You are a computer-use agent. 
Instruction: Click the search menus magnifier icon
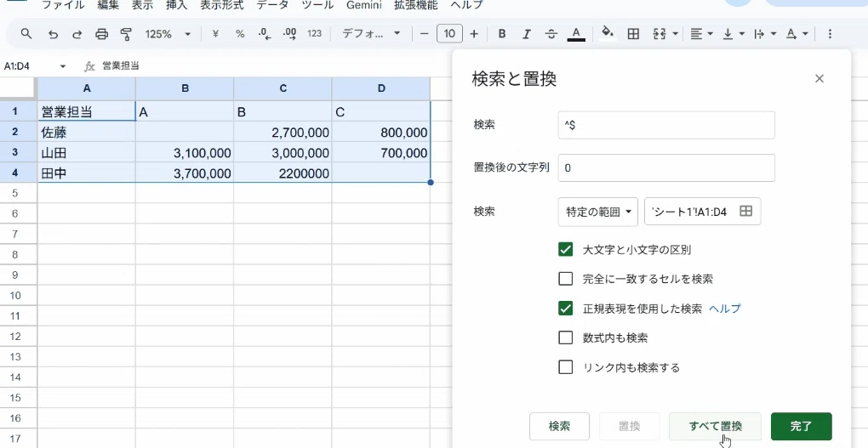pos(26,34)
